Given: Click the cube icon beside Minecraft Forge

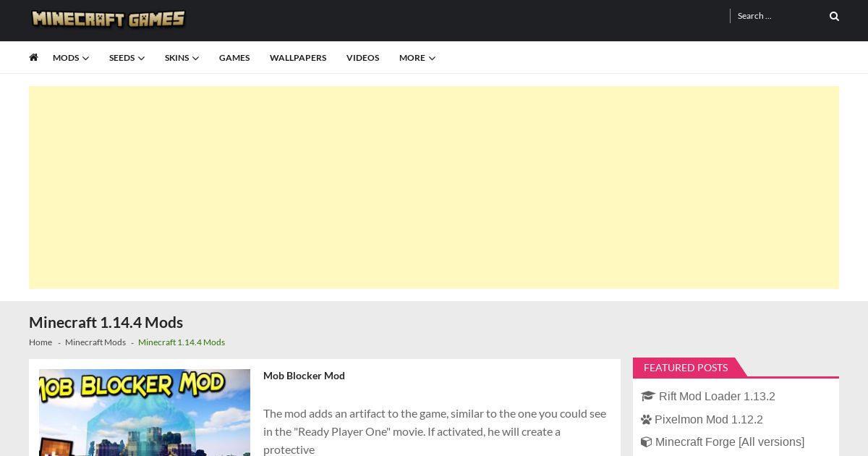Looking at the screenshot, I should click(646, 442).
